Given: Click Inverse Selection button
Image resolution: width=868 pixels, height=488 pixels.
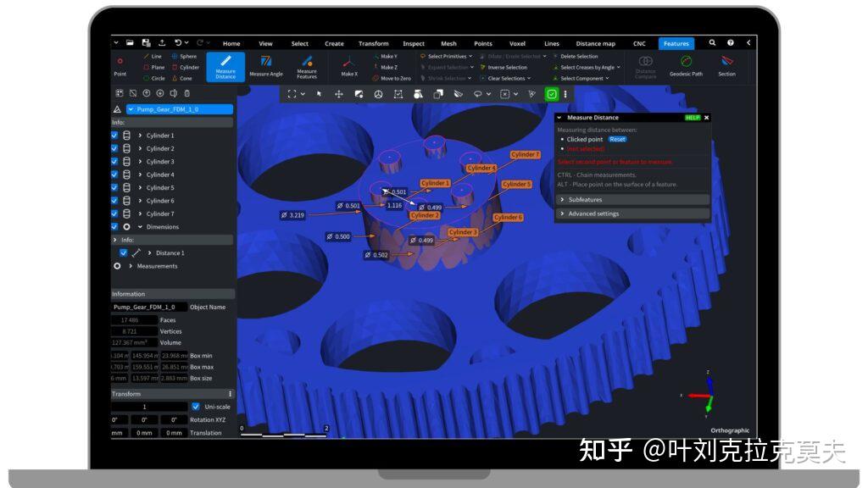Looking at the screenshot, I should (x=504, y=68).
